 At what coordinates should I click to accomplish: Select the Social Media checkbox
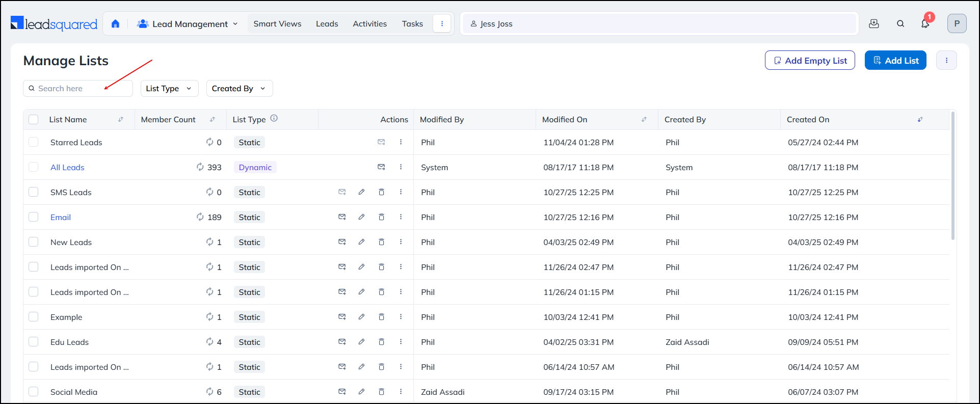click(x=34, y=392)
